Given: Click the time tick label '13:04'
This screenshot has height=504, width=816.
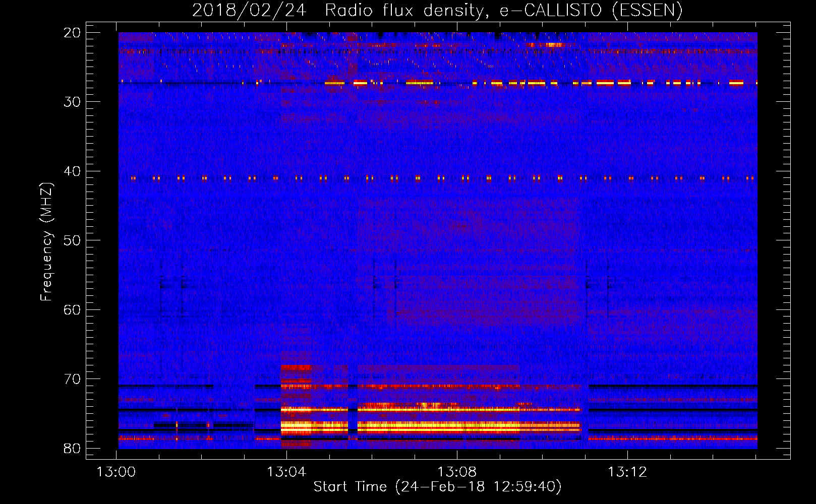Looking at the screenshot, I should click(286, 472).
